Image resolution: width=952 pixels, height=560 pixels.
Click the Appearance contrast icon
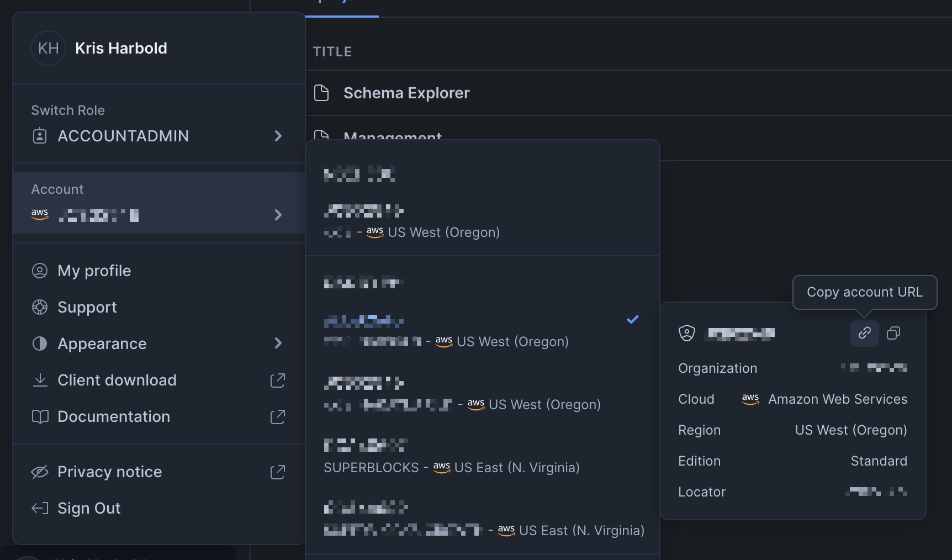(x=39, y=344)
